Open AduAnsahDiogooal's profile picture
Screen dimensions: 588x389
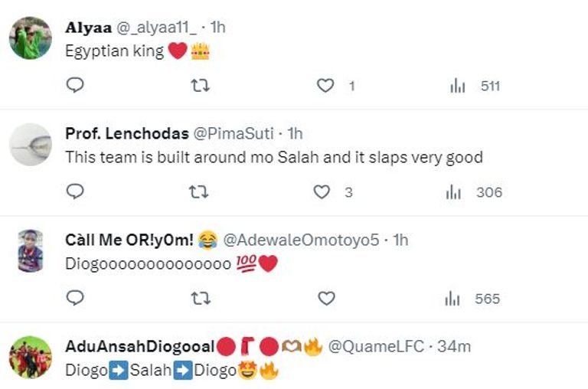[30, 357]
